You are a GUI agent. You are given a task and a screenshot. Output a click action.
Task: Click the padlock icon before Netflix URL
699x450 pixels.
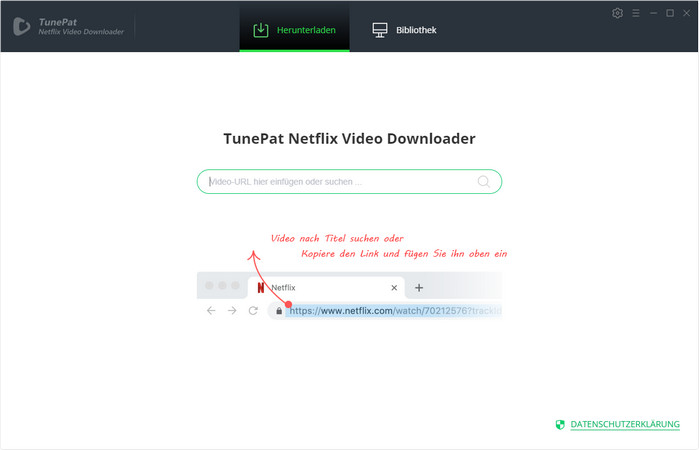278,311
